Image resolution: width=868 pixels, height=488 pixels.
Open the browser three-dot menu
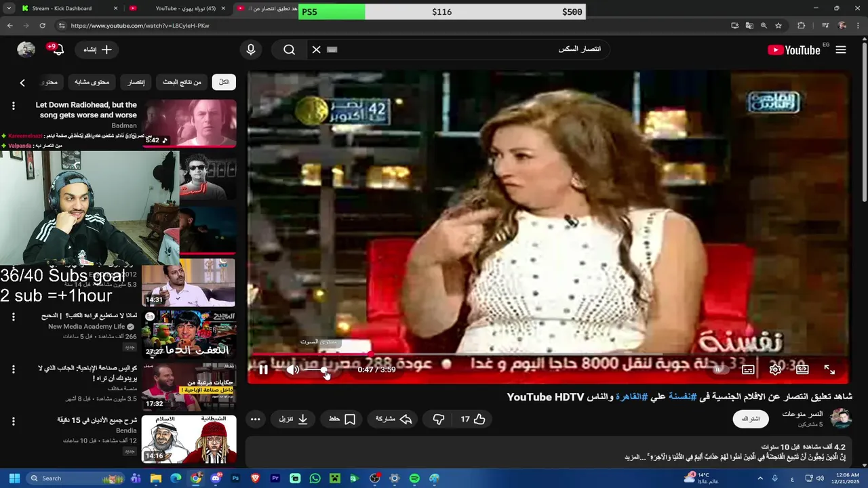coord(859,25)
